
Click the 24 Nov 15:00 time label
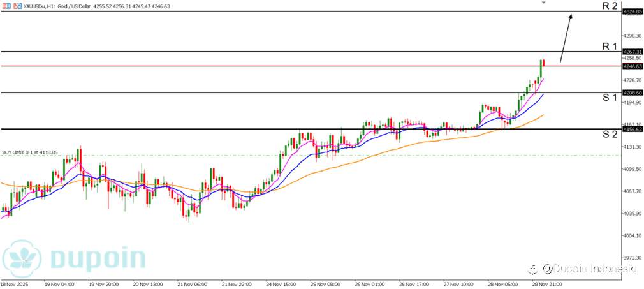(281, 284)
